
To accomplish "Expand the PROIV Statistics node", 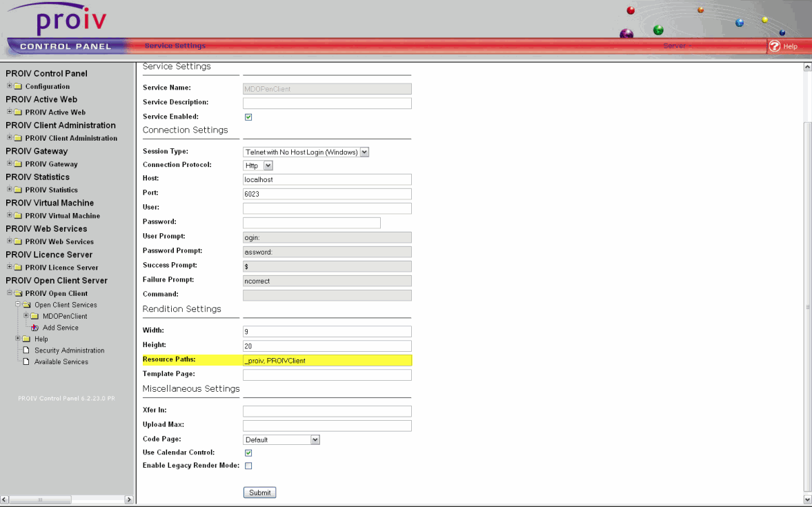I will click(x=10, y=189).
